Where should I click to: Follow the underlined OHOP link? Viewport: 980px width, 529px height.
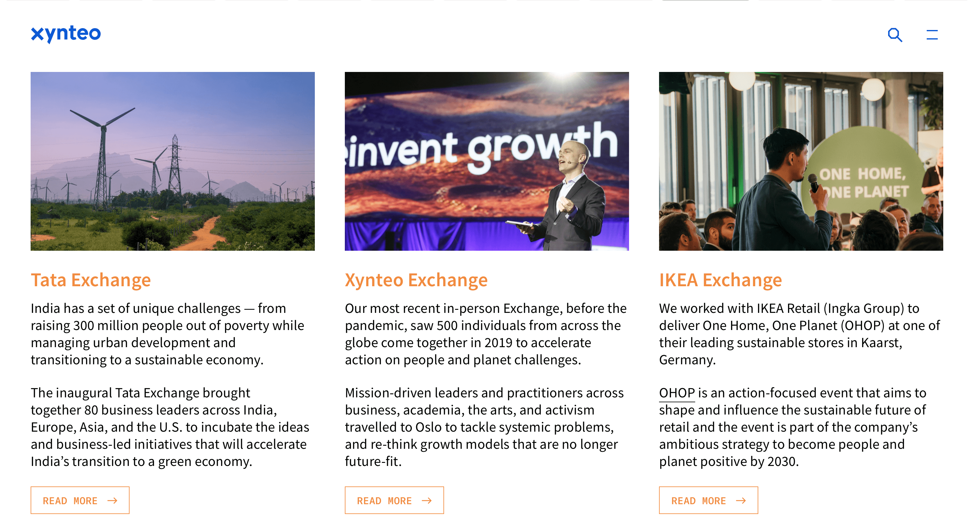click(x=677, y=393)
